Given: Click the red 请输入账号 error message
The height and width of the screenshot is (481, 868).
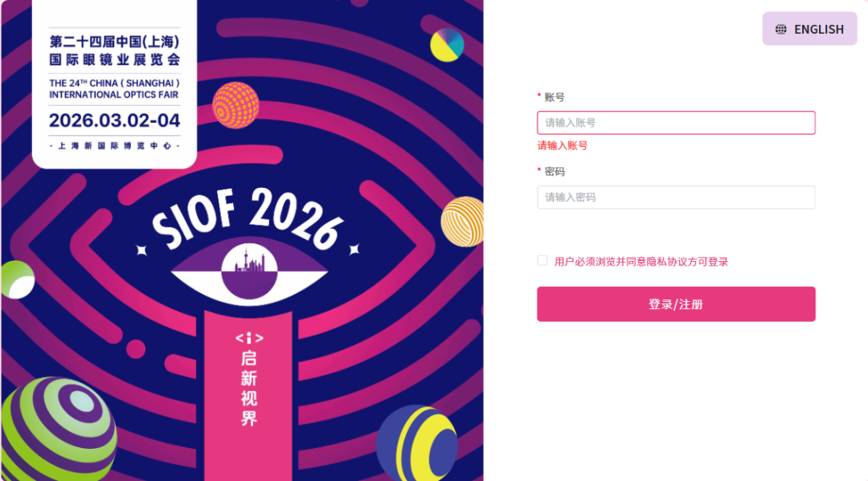Looking at the screenshot, I should [563, 145].
